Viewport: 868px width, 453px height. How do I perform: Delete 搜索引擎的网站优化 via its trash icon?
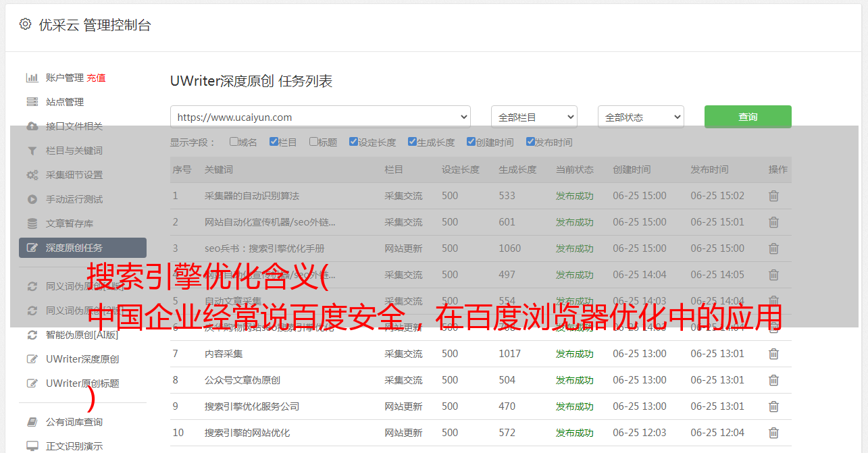click(x=774, y=433)
